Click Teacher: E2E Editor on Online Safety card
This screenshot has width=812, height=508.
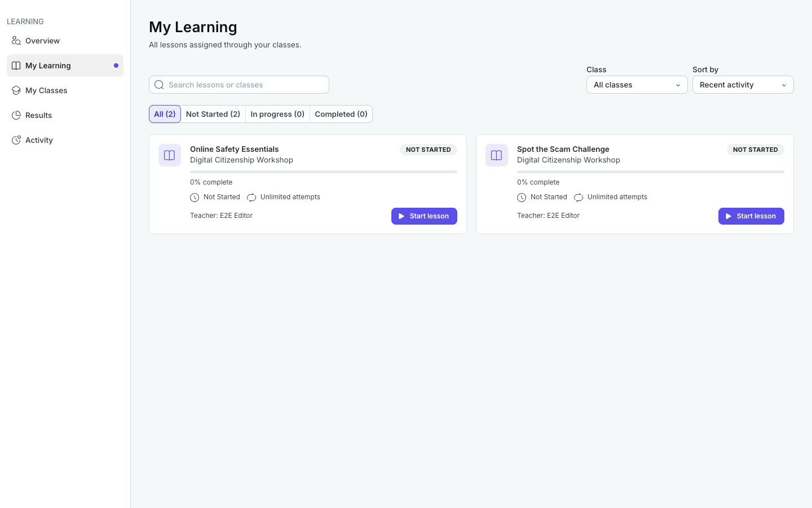point(221,216)
